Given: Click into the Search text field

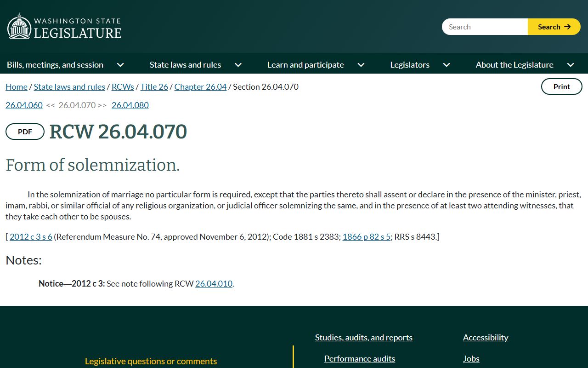Looking at the screenshot, I should (485, 27).
